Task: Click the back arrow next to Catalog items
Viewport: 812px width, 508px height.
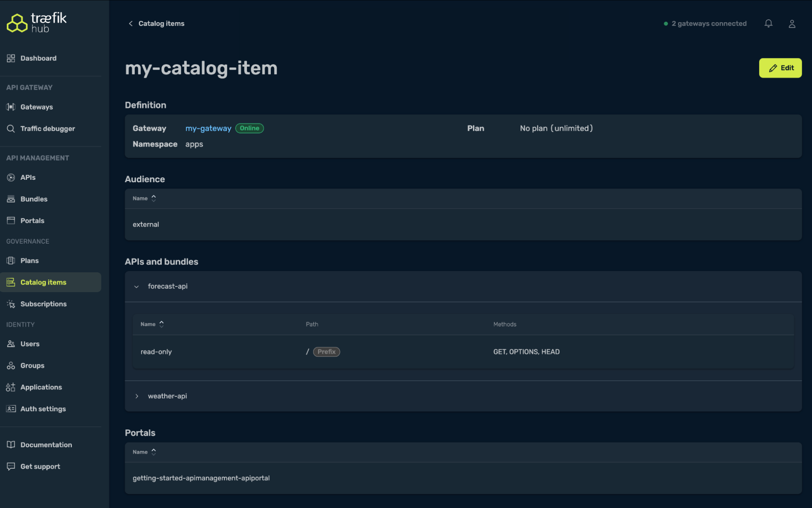Action: (x=131, y=23)
